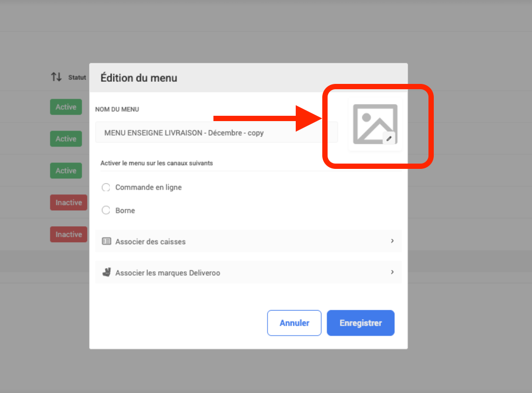Click the Deliveroo brand icon in the dialog
The height and width of the screenshot is (393, 532).
point(106,273)
